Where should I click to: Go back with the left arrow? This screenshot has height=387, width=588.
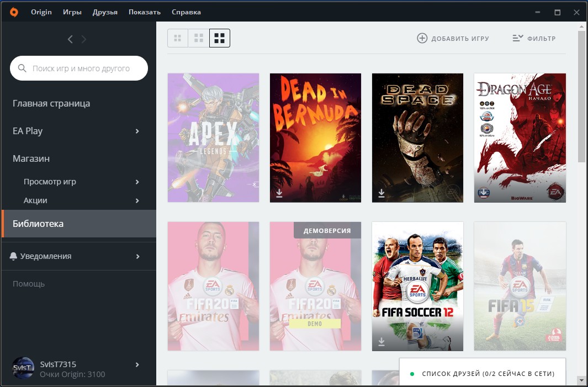[x=70, y=39]
